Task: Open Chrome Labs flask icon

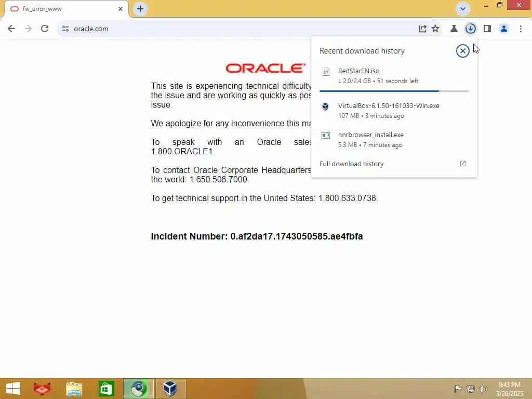Action: (x=454, y=29)
